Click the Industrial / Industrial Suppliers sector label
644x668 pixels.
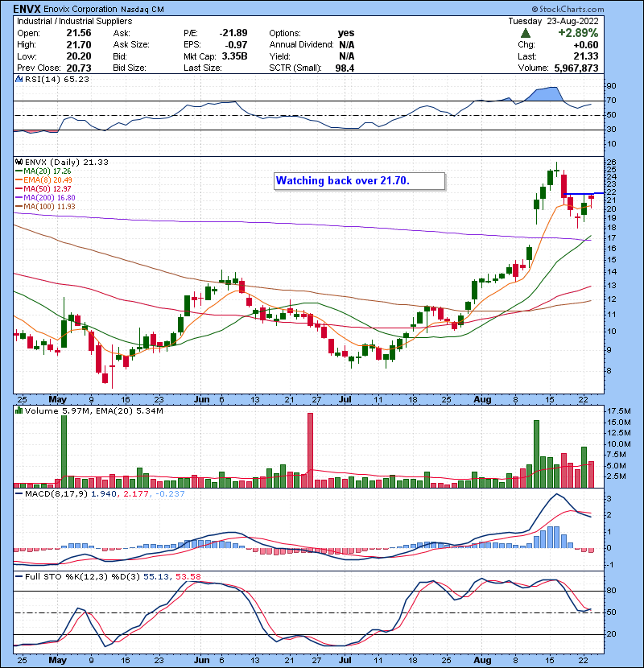pos(75,21)
